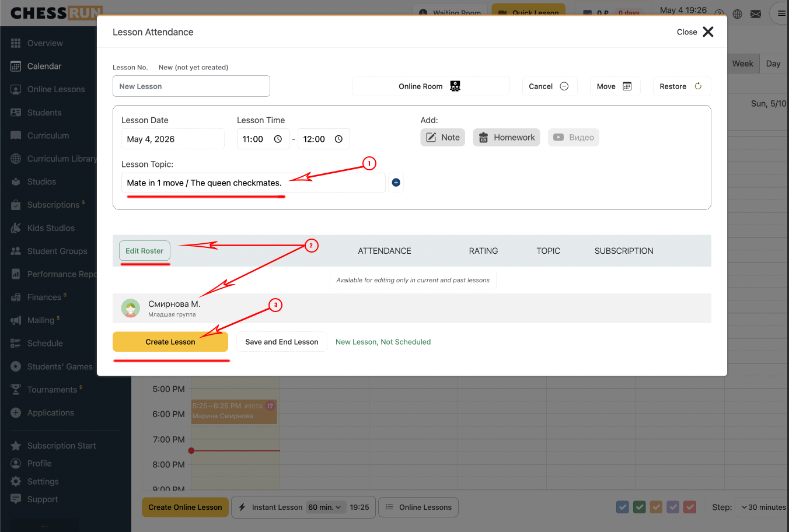Click the Смирнова М. student name

coord(174,304)
